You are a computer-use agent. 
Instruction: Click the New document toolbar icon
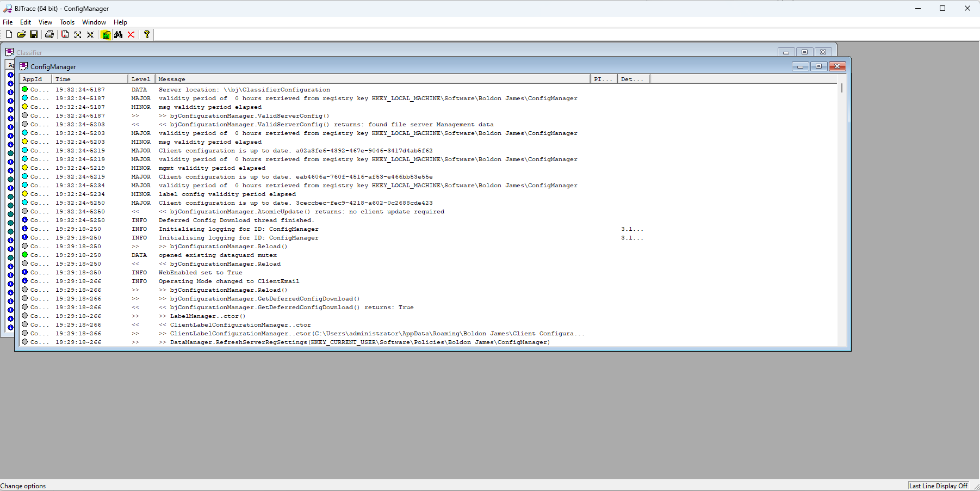tap(9, 34)
